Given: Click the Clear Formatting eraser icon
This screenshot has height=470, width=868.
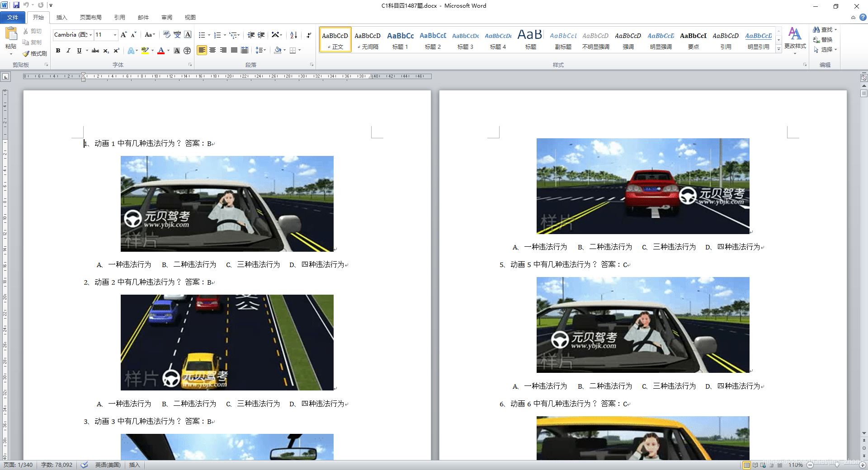Looking at the screenshot, I should (x=166, y=35).
